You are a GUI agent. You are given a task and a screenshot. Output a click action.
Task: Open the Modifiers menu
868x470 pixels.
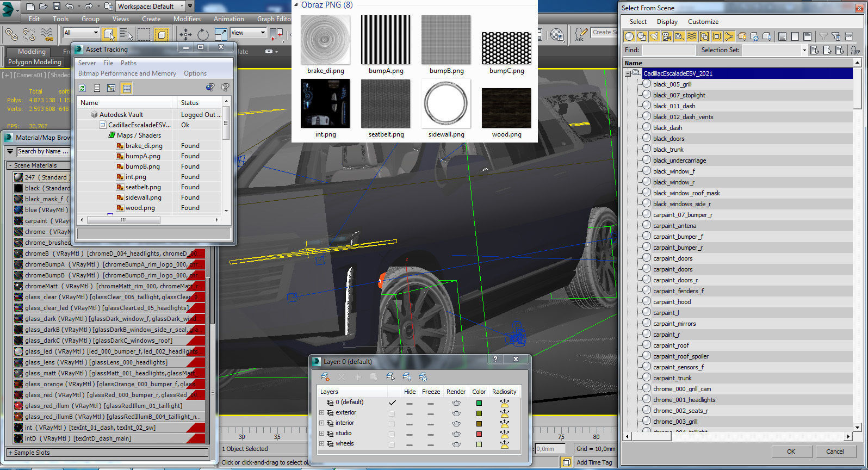click(187, 18)
